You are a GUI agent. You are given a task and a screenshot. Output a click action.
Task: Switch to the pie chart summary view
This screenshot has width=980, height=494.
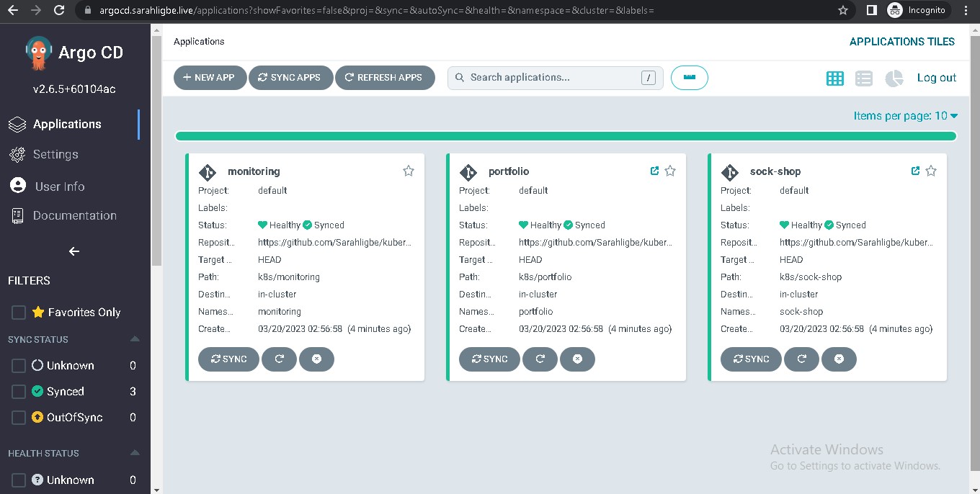coord(894,78)
